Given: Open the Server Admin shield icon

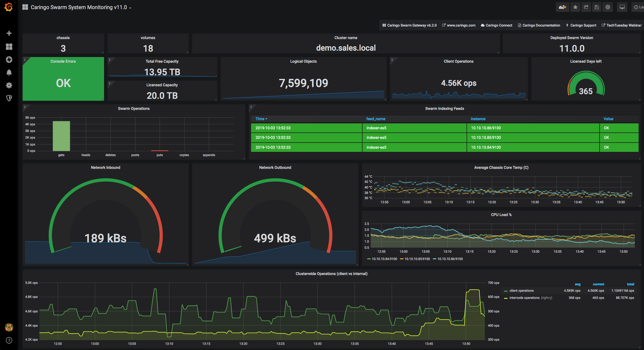Looking at the screenshot, I should [x=9, y=98].
